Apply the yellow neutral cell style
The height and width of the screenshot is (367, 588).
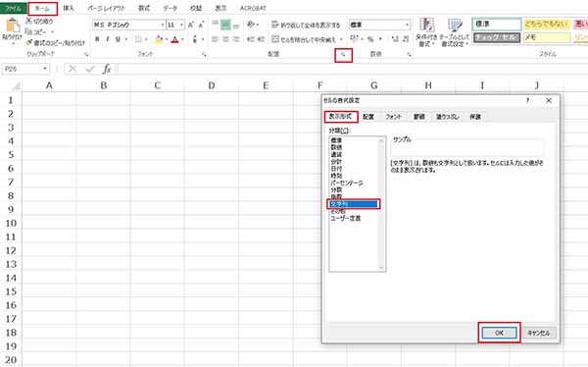[547, 25]
